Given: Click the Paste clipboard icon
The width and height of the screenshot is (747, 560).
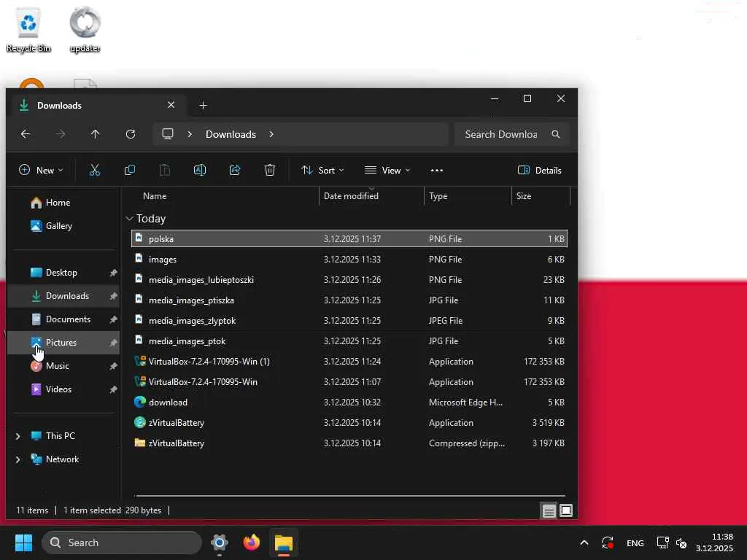Looking at the screenshot, I should [165, 170].
